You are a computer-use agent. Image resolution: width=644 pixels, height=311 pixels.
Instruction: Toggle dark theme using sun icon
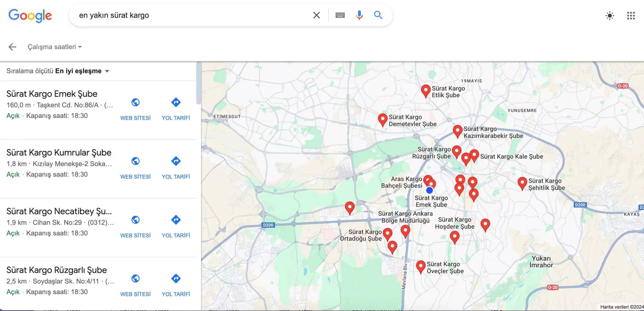pyautogui.click(x=610, y=15)
